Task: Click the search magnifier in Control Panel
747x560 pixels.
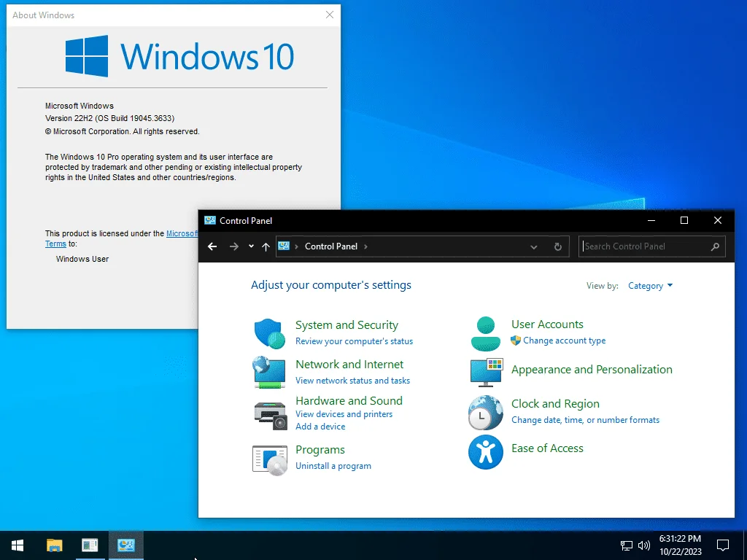Action: (x=715, y=246)
